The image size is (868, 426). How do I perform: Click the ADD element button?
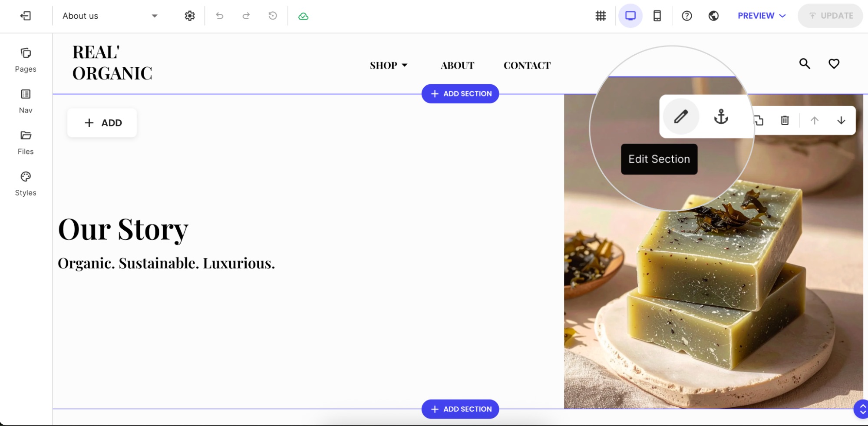point(102,123)
